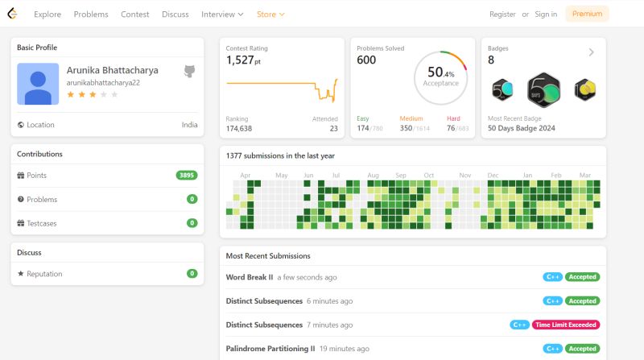644x360 pixels.
Task: Expand the Store dropdown menu
Action: tap(270, 14)
